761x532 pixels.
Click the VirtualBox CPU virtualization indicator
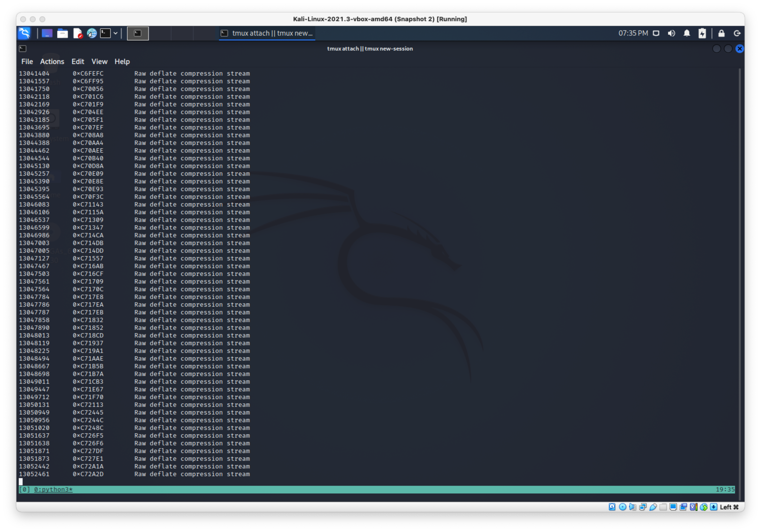[693, 507]
